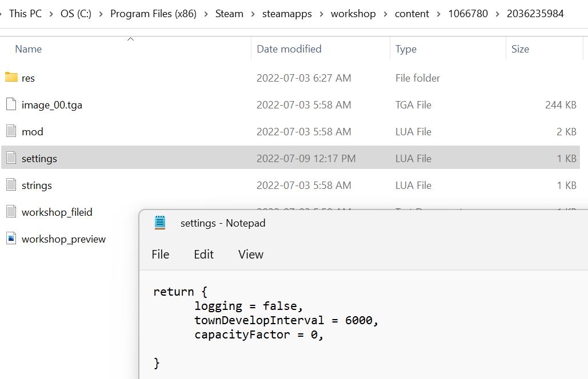Click the image_00.tga file icon
This screenshot has height=379, width=588.
11,104
